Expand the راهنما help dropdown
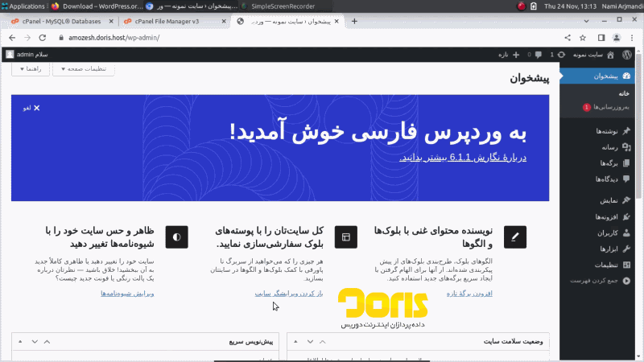 point(31,68)
